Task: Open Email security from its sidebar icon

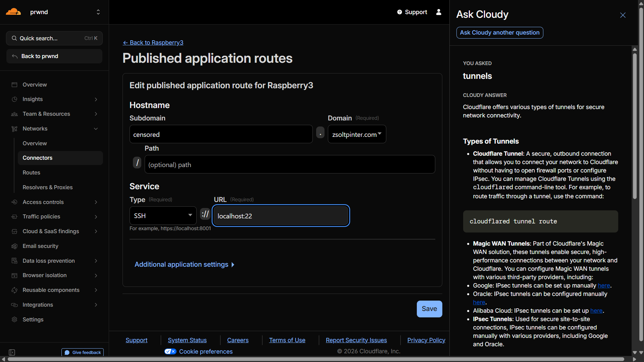Action: [14, 246]
